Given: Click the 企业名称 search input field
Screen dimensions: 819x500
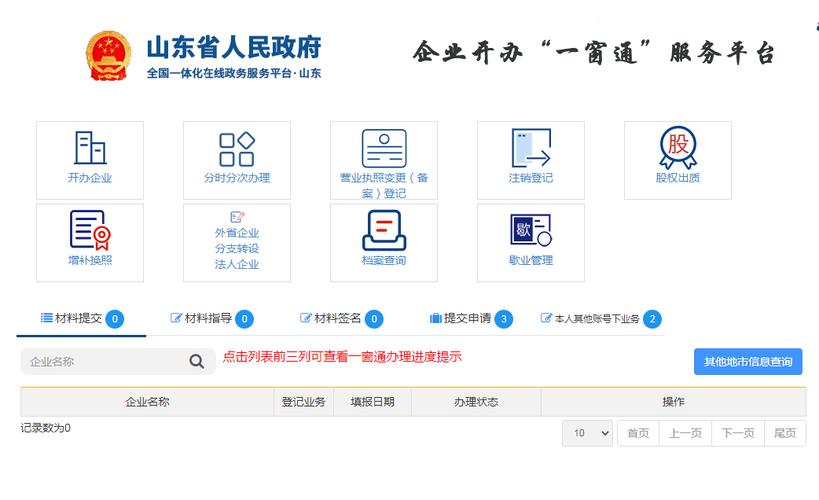Looking at the screenshot, I should pos(118,362).
